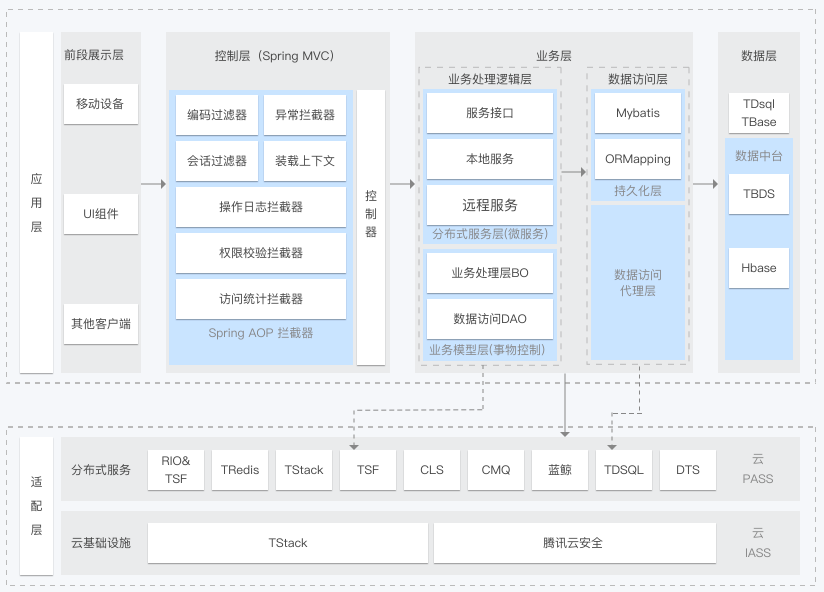Open the 业务处理层BO block
The width and height of the screenshot is (824, 592).
pos(490,271)
